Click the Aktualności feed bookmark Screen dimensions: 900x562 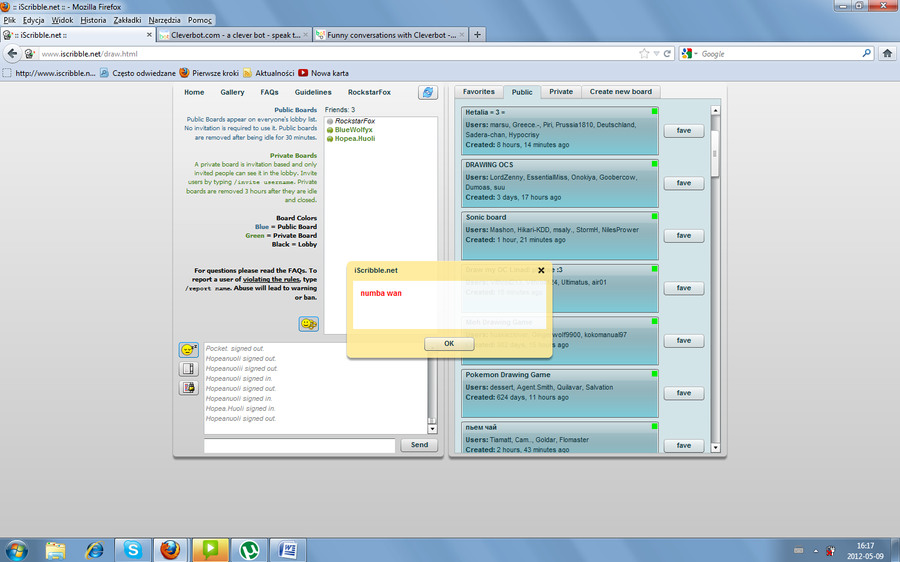(x=269, y=73)
